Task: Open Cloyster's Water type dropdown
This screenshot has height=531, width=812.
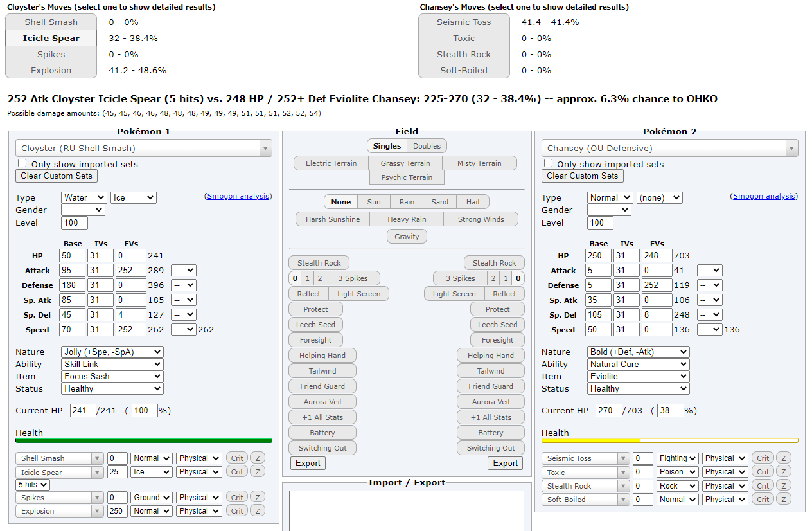Action: pyautogui.click(x=84, y=197)
